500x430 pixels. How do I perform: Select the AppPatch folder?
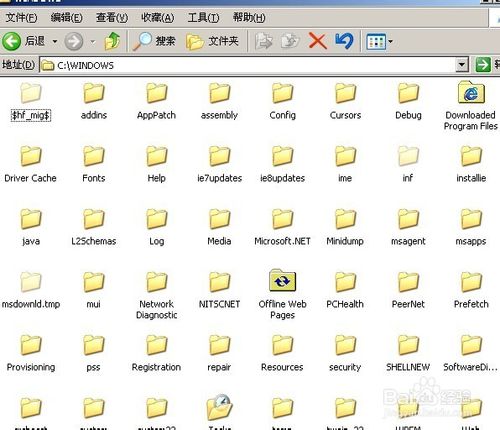pos(156,102)
